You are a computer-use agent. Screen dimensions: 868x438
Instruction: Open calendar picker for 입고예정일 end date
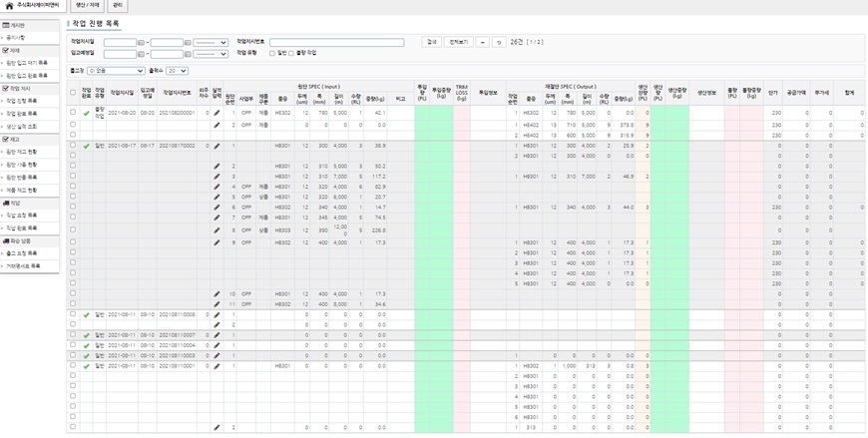[188, 54]
